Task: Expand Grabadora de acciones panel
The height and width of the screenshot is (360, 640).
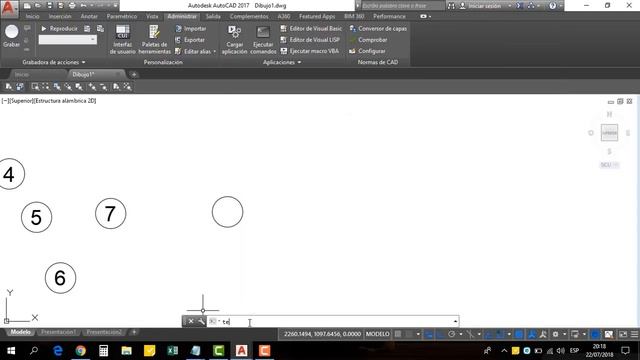Action: pos(54,62)
